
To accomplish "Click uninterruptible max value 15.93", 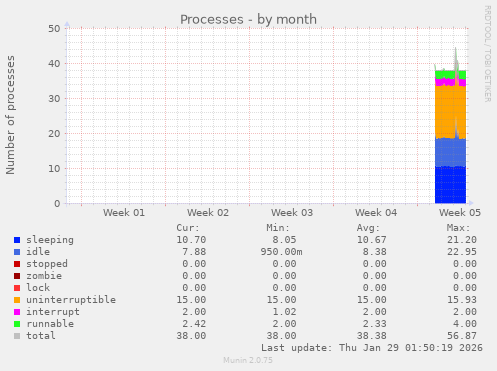I will [x=462, y=300].
